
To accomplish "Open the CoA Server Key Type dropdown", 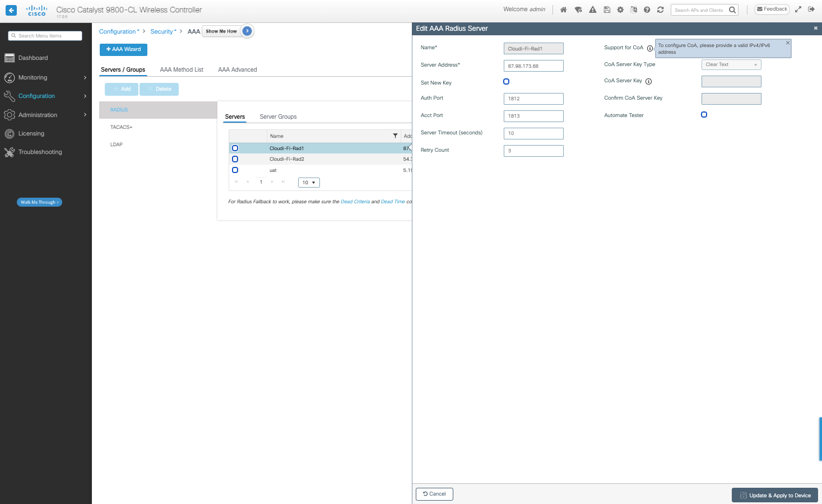I will (x=731, y=64).
